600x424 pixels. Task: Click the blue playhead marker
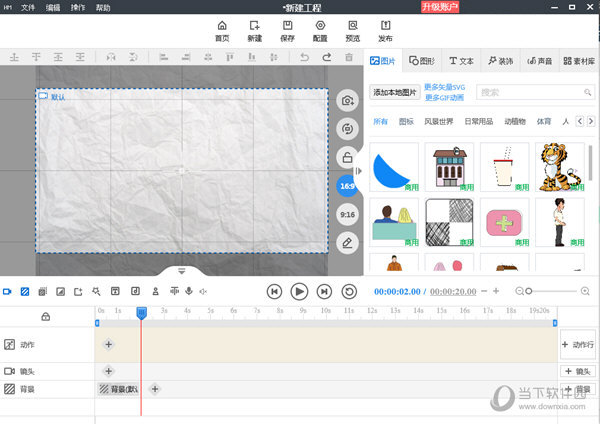[142, 313]
